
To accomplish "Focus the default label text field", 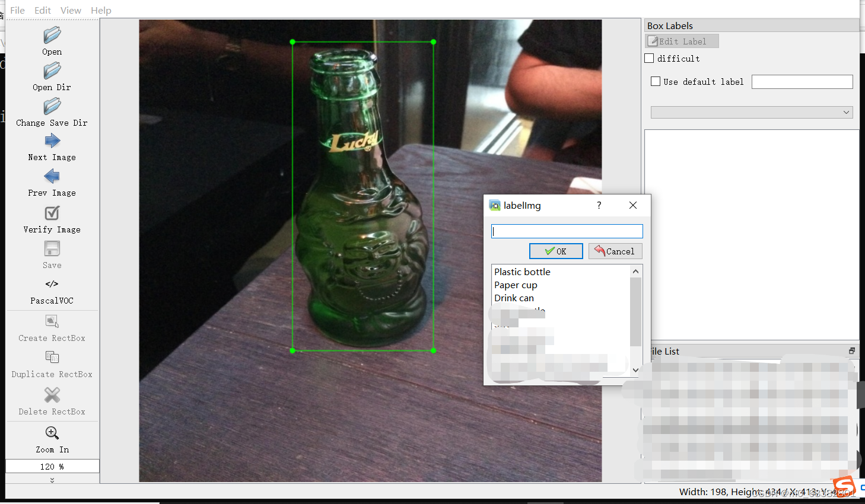I will (802, 82).
